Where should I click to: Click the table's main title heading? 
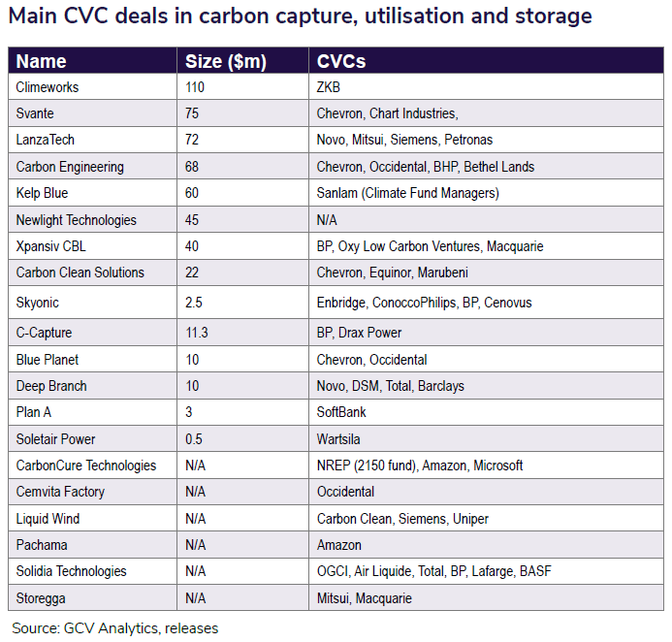coord(301,16)
